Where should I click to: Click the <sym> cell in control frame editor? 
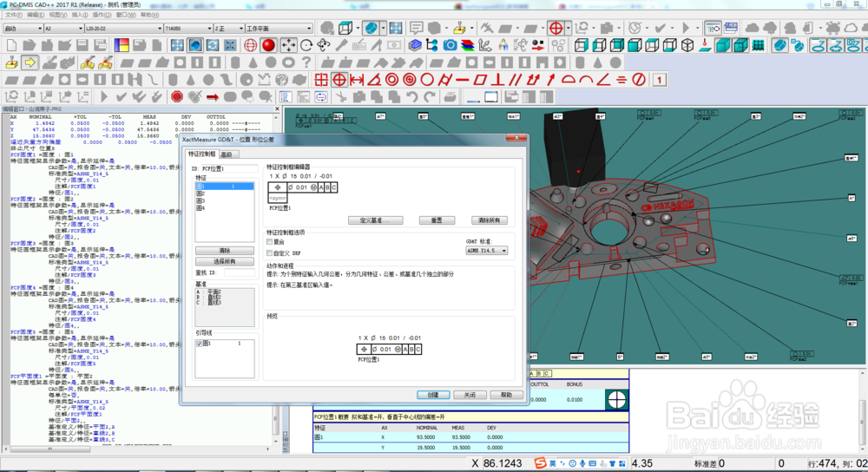278,198
